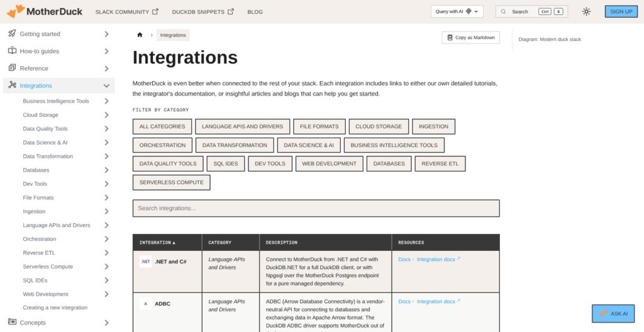Open Query with AI dropdown
The image size is (644, 332).
tap(457, 11)
